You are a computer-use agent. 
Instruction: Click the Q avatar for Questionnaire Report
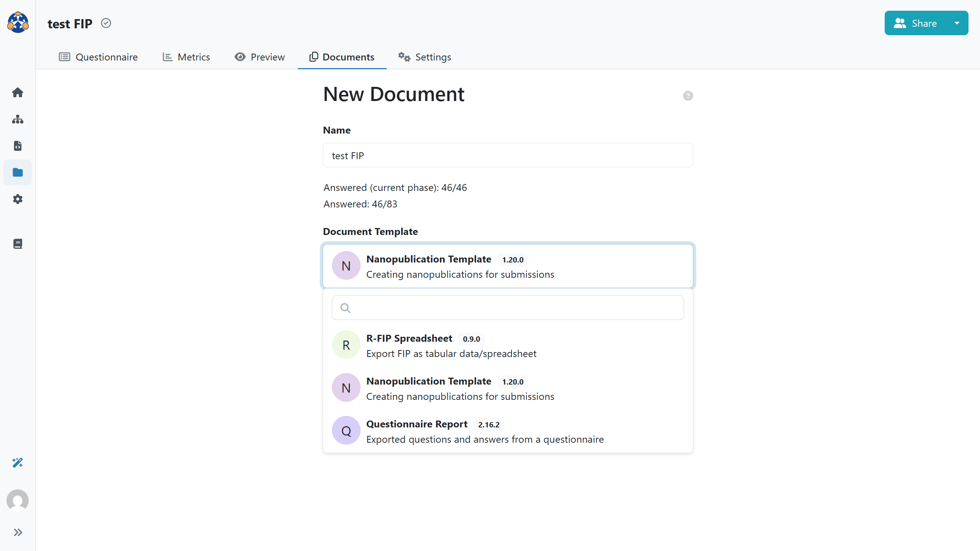tap(346, 430)
